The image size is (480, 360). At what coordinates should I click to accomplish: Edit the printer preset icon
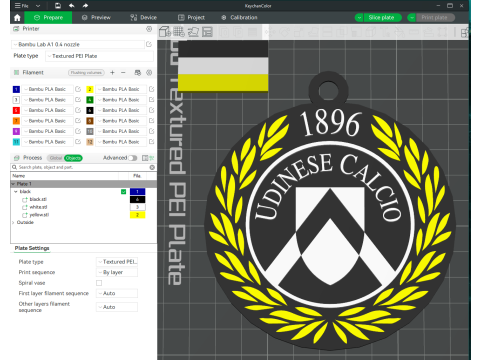point(149,44)
